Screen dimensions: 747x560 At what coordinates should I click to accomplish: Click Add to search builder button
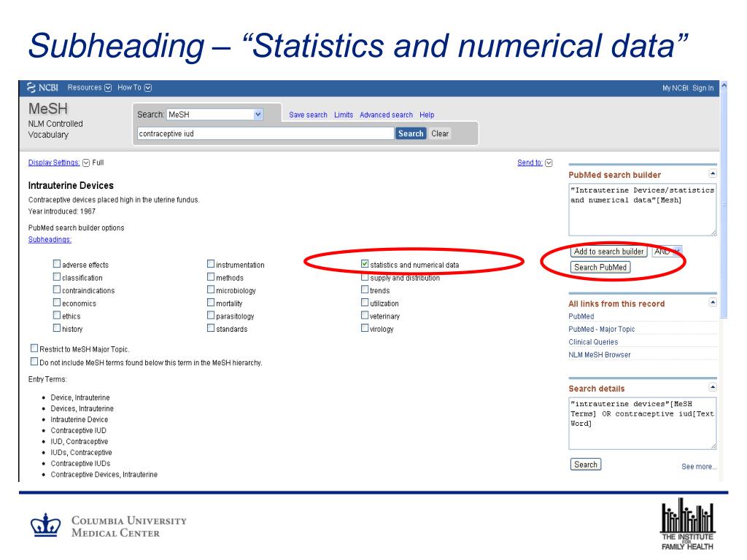pyautogui.click(x=609, y=252)
